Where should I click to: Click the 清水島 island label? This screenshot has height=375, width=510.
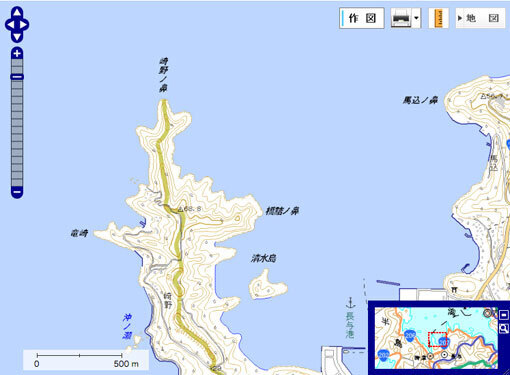[x=264, y=258]
